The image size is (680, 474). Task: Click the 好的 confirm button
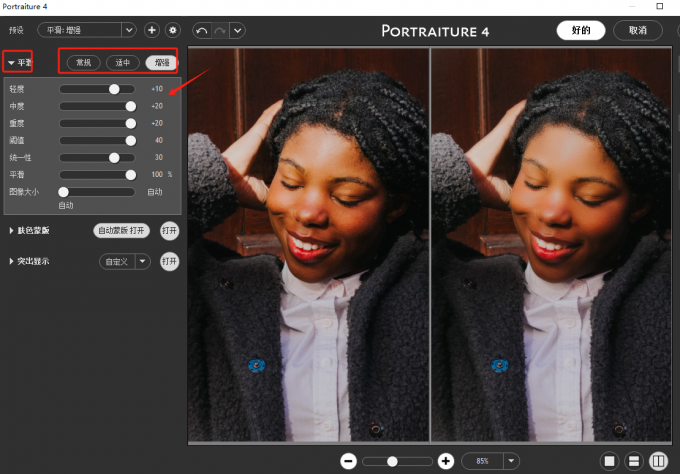[581, 30]
